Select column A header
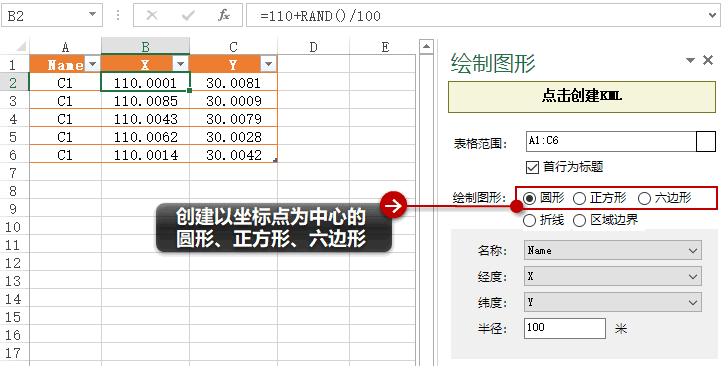This screenshot has width=724, height=366. click(65, 47)
